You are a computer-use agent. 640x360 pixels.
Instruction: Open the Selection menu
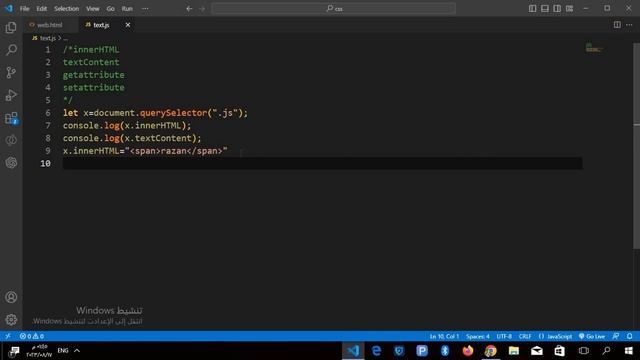67,9
